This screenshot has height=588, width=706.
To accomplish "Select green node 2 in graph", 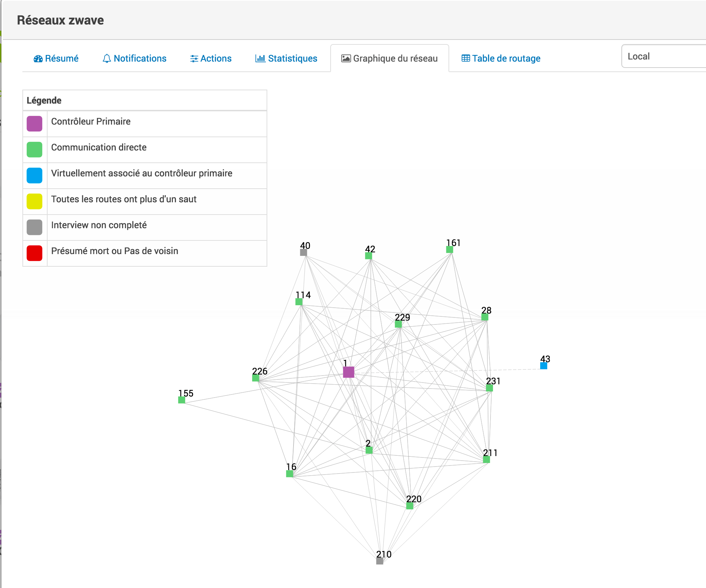I will pyautogui.click(x=369, y=450).
